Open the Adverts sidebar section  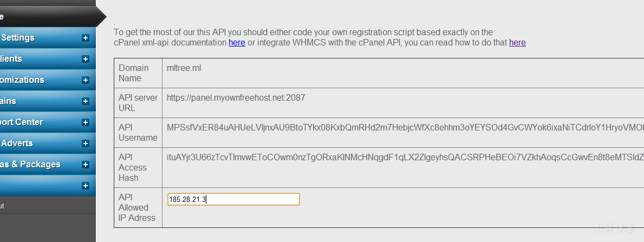(16, 143)
